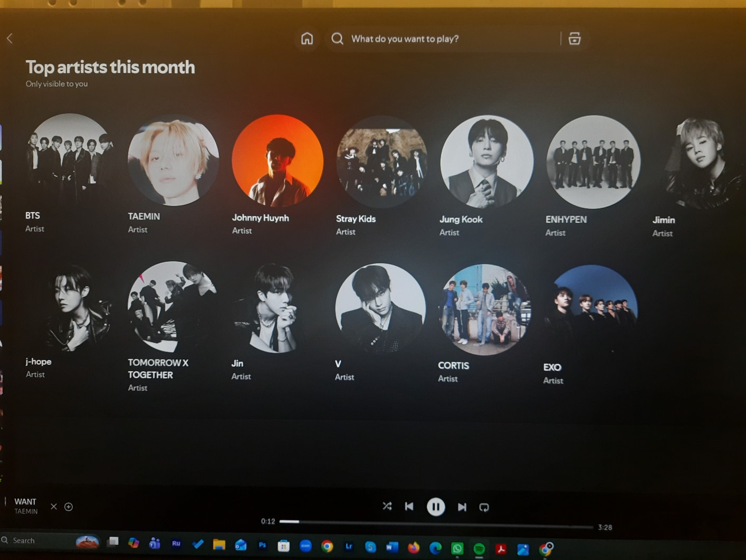746x560 pixels.
Task: Dismiss WANT with the X icon
Action: (x=54, y=507)
